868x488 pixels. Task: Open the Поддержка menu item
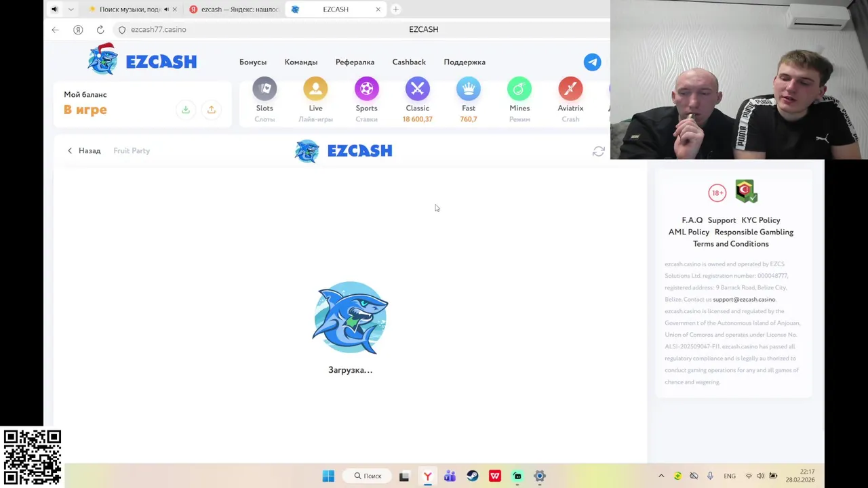point(465,62)
